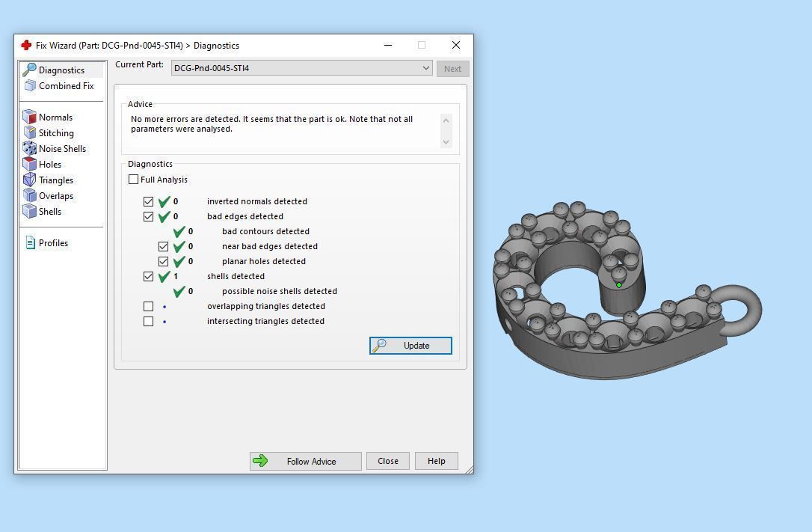Click the green marker point on the 3D part
Screen dimensions: 812x532
pos(619,285)
